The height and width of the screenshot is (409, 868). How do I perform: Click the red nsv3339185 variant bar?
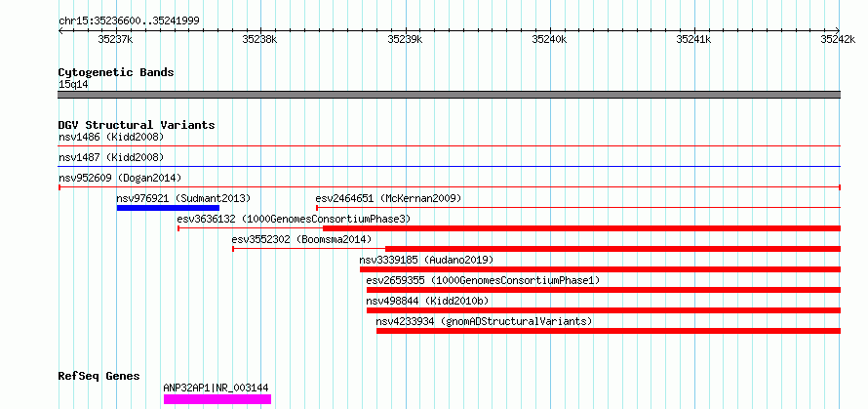[600, 269]
